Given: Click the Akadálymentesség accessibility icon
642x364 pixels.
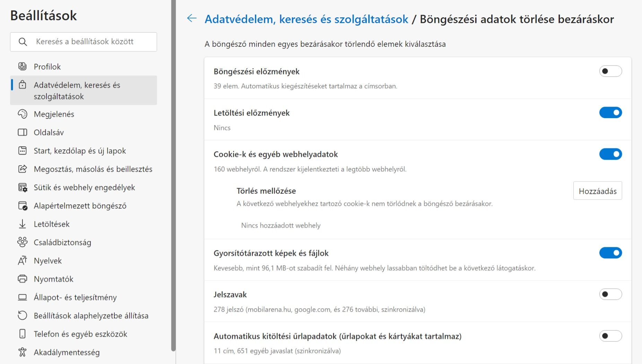Looking at the screenshot, I should click(23, 352).
